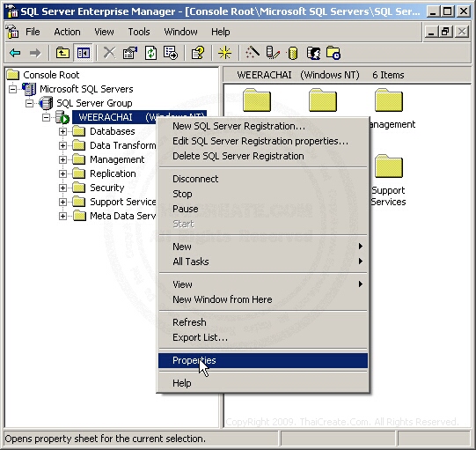
Task: Open the File menu
Action: [33, 32]
